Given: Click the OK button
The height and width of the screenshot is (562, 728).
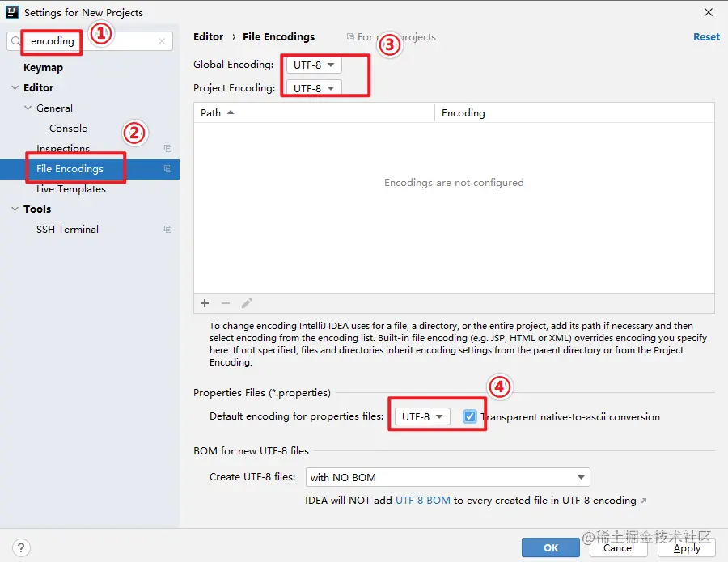Looking at the screenshot, I should pos(551,547).
